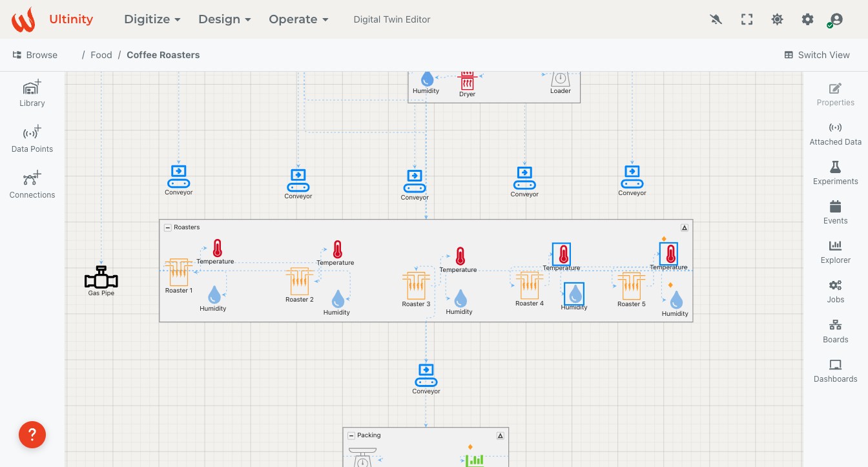Open the user account menu
Screen dimensions: 868x467
pyautogui.click(x=836, y=19)
